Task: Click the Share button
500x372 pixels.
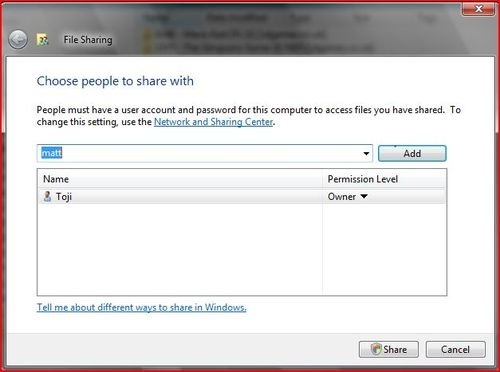Action: coord(389,349)
